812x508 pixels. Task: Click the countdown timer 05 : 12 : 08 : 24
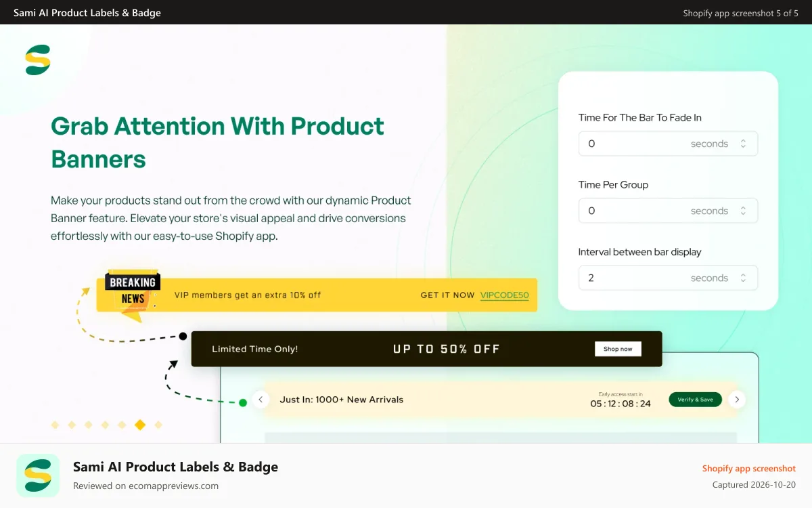621,404
